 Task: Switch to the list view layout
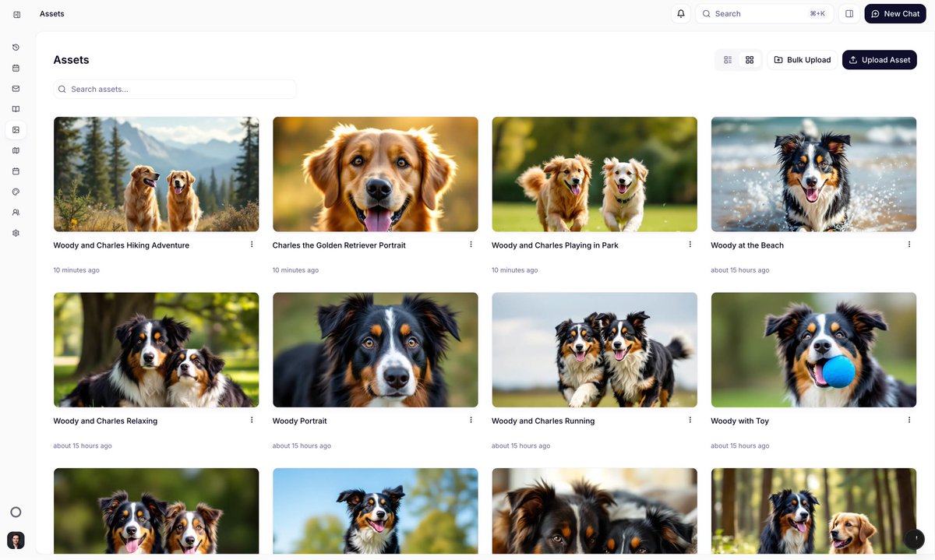728,60
